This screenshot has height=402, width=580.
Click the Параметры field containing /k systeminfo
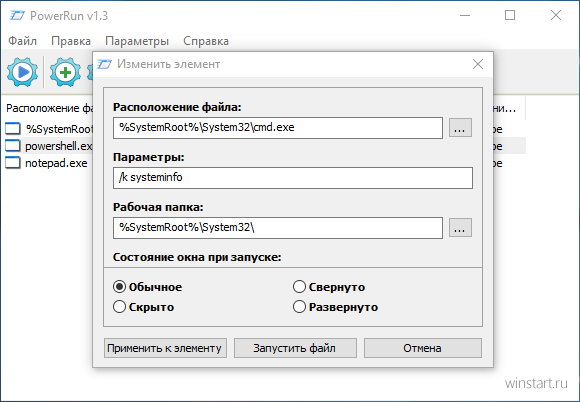(x=293, y=178)
